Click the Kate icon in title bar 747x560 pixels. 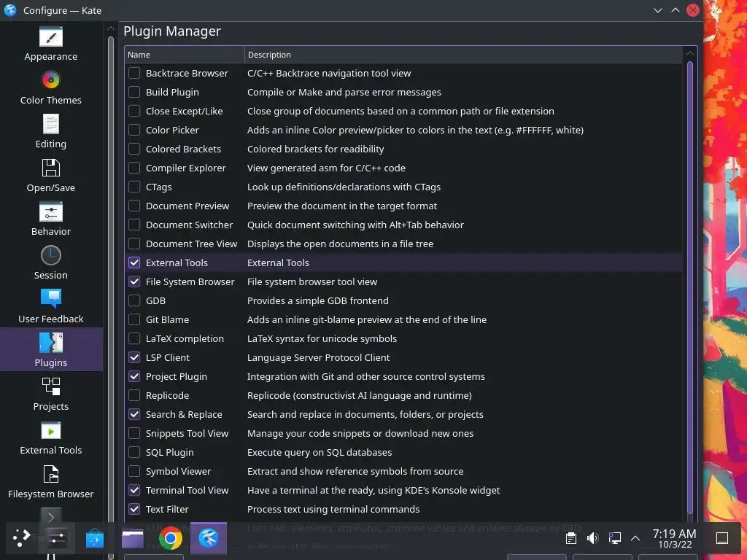[10, 10]
